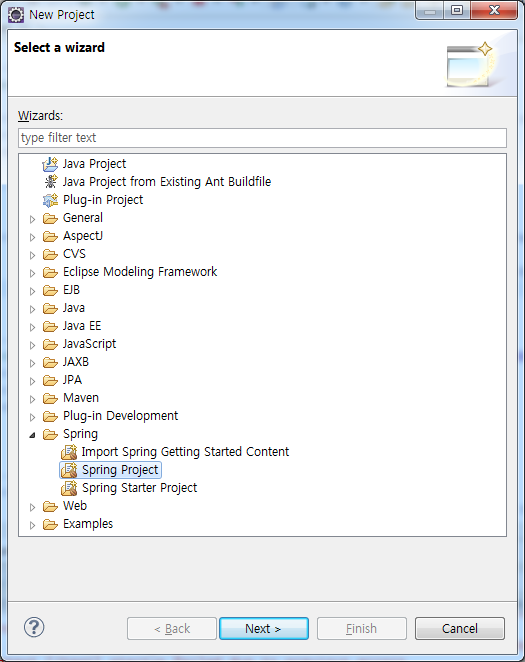
Task: Click the JavaScript folder icon
Action: 50,345
